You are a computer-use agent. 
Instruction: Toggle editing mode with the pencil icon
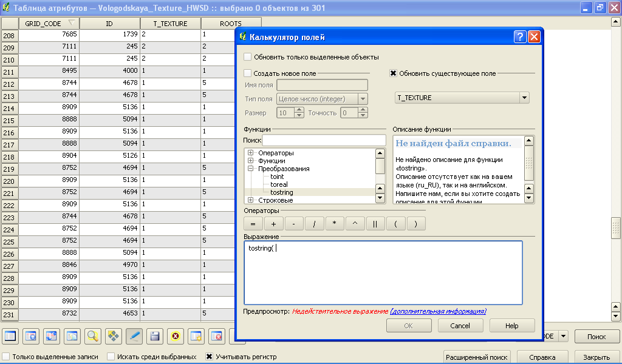pos(134,335)
